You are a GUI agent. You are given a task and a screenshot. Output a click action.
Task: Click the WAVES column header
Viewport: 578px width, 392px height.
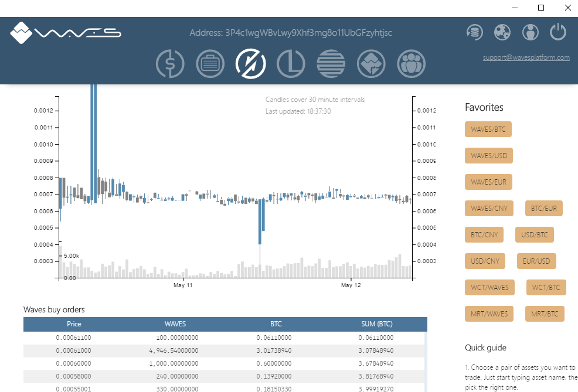(175, 324)
